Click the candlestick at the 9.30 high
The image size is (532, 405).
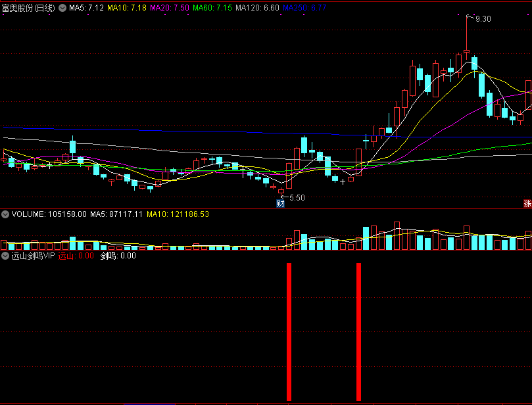click(466, 37)
